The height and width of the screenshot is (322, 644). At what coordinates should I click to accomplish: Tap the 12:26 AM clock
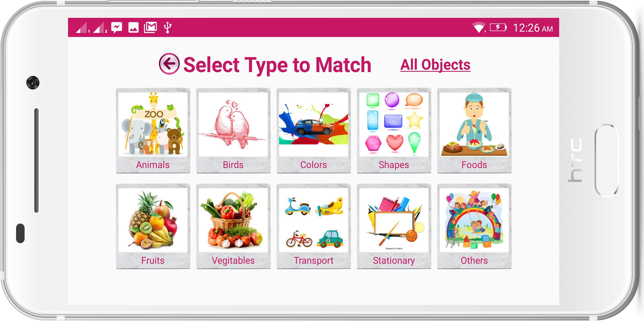pos(533,28)
